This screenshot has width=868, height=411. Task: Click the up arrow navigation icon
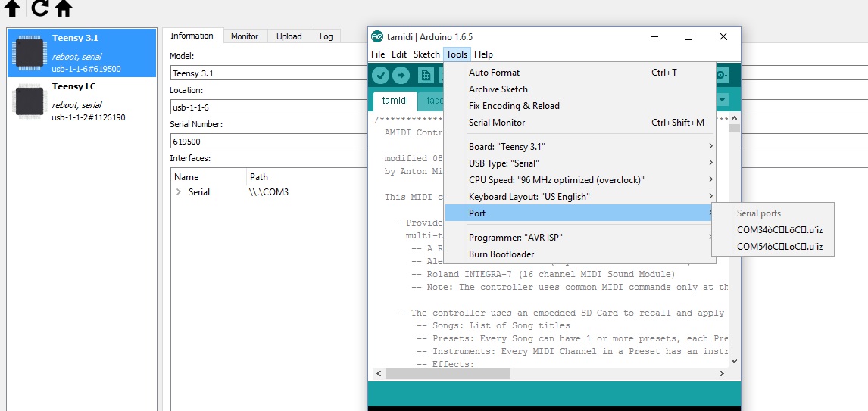click(12, 8)
